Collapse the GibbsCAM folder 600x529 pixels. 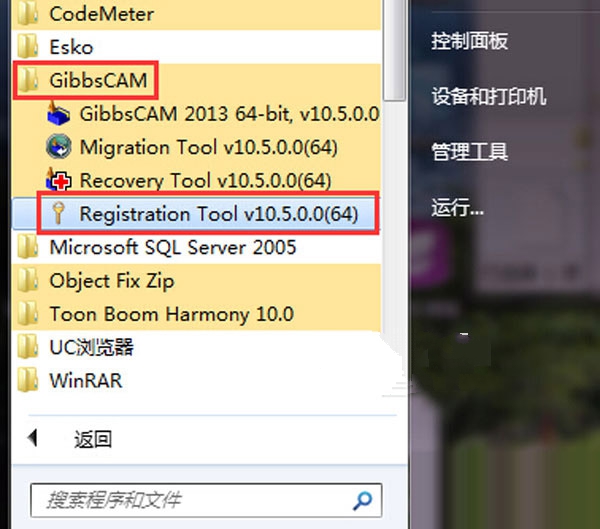[98, 80]
